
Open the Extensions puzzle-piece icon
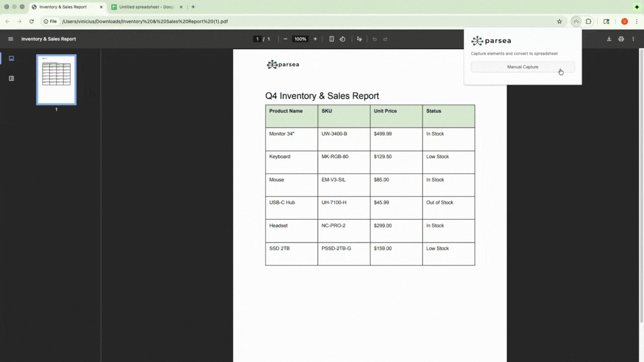[x=588, y=21]
